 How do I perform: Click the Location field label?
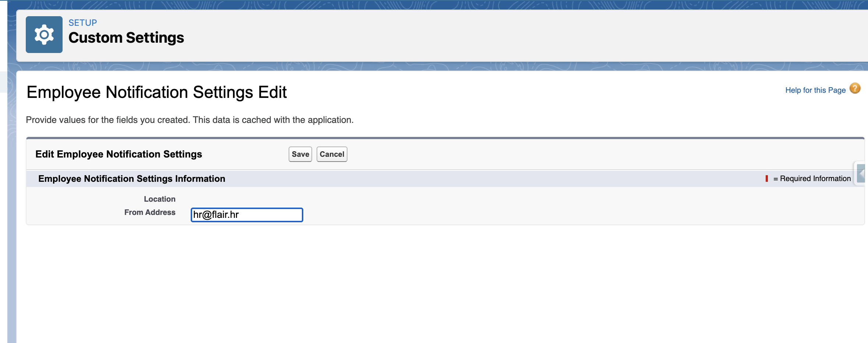click(159, 199)
